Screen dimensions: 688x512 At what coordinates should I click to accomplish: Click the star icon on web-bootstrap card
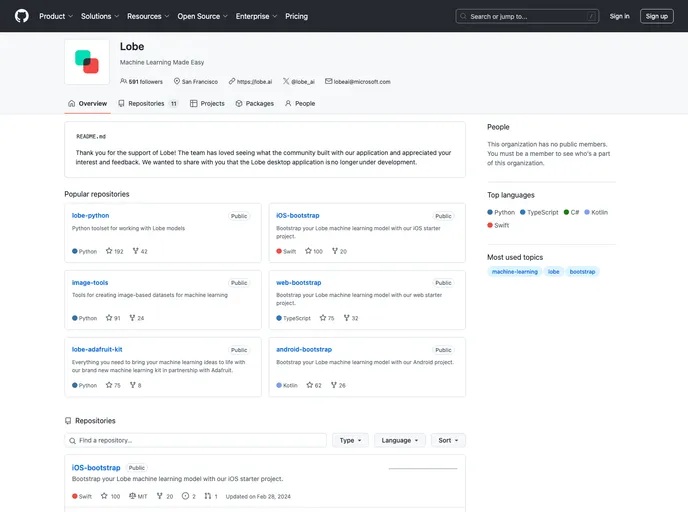[x=323, y=318]
